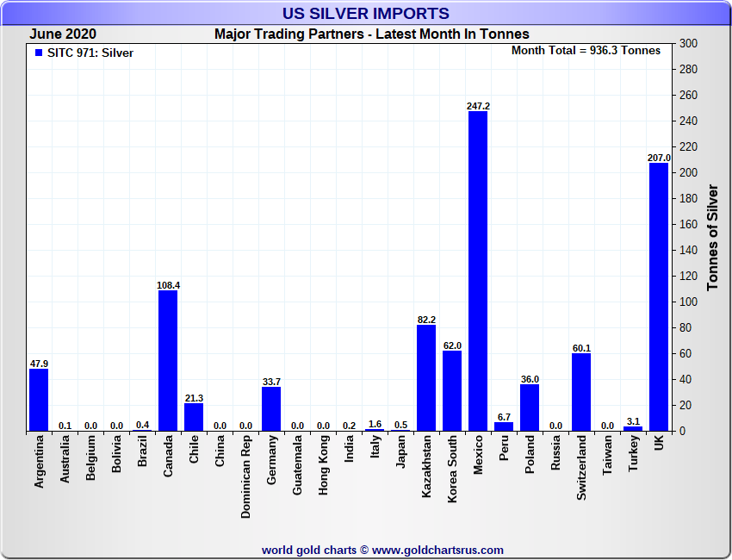
Task: Click the "Switzerland" axis label
Action: point(581,468)
